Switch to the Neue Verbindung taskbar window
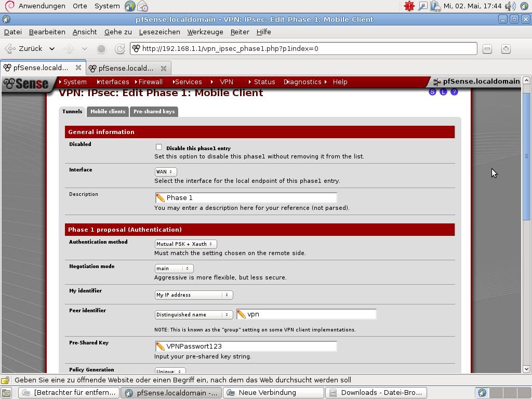Image resolution: width=532 pixels, height=399 pixels. 273,393
